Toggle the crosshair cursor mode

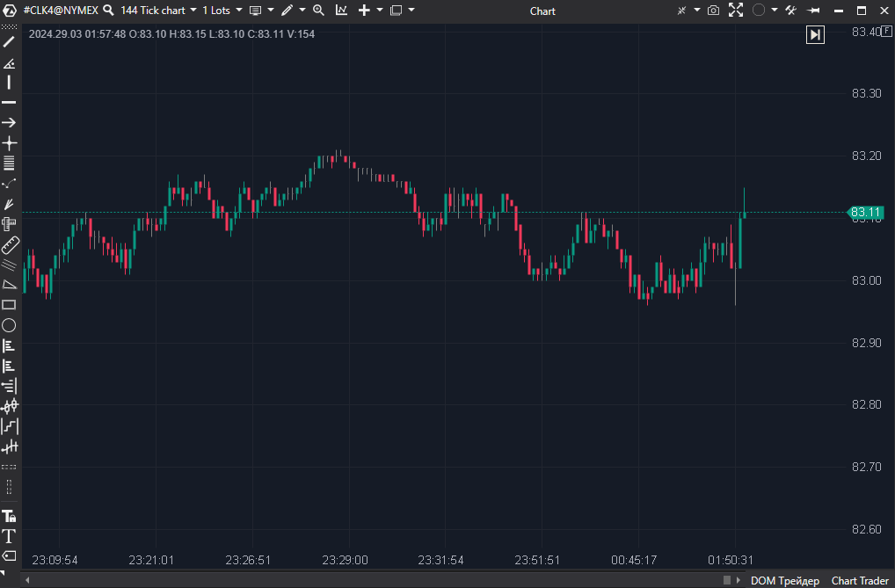10,143
